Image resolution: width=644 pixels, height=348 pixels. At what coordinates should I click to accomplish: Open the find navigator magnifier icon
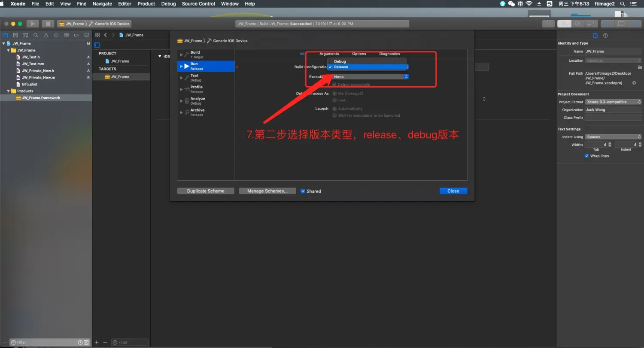[x=36, y=35]
